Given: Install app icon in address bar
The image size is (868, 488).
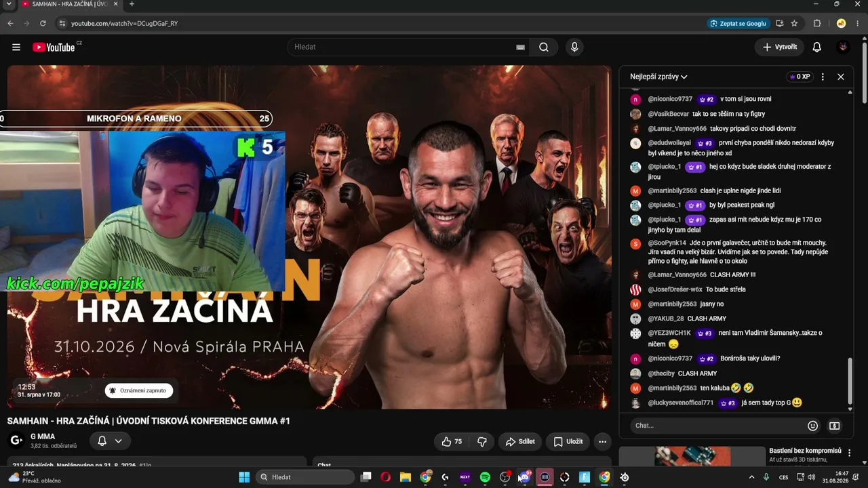Looking at the screenshot, I should [x=780, y=23].
